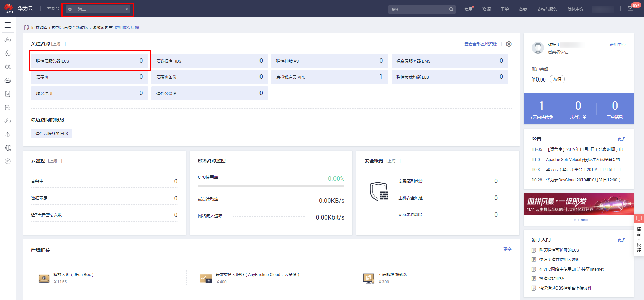Click the user avatar icon
Screen dimensions: 644x300
[x=538, y=48]
